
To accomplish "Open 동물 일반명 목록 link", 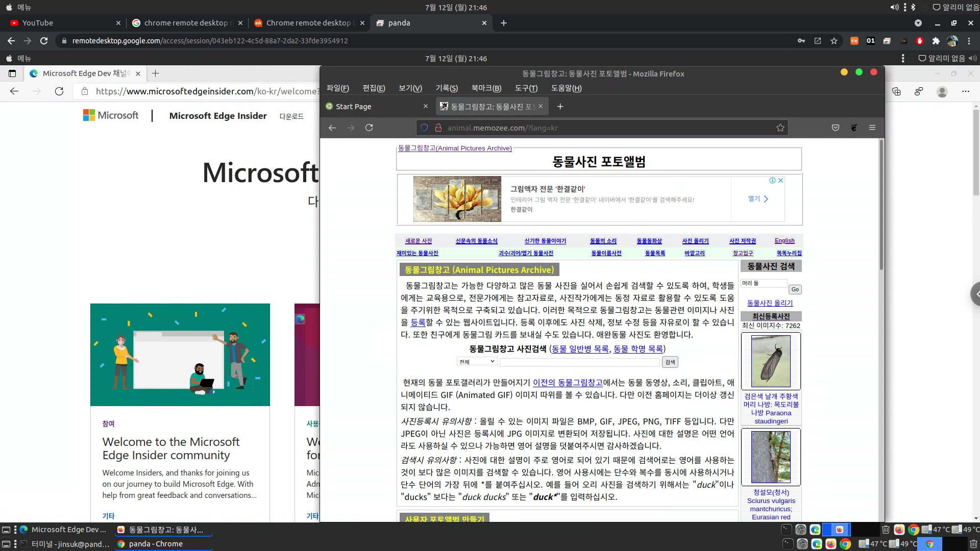I will 580,348.
